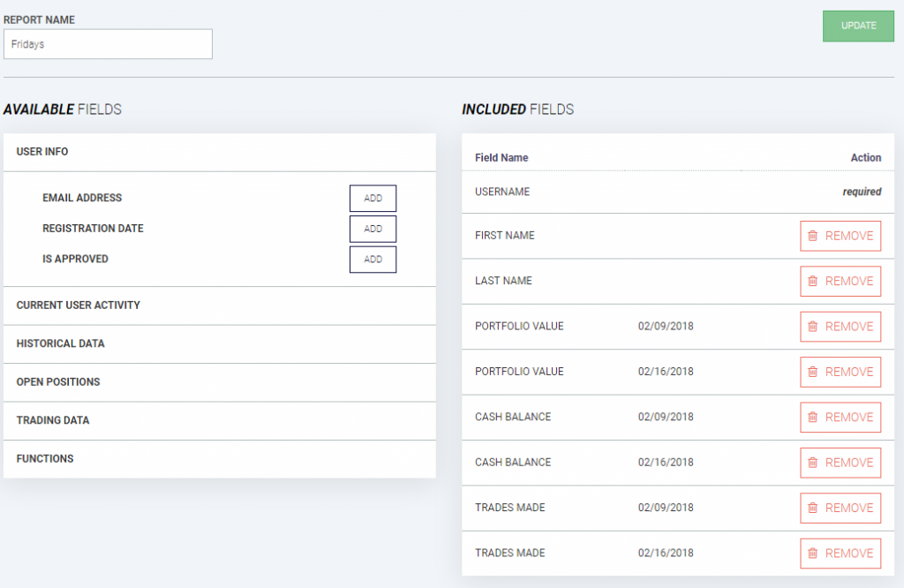
Task: Click the Field Name column header
Action: [x=501, y=158]
